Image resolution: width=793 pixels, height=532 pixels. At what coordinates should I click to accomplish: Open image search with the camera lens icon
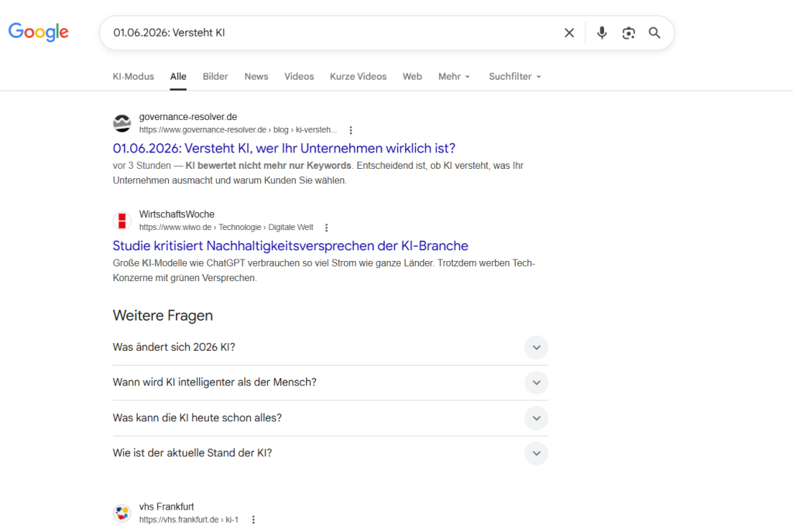click(x=628, y=33)
